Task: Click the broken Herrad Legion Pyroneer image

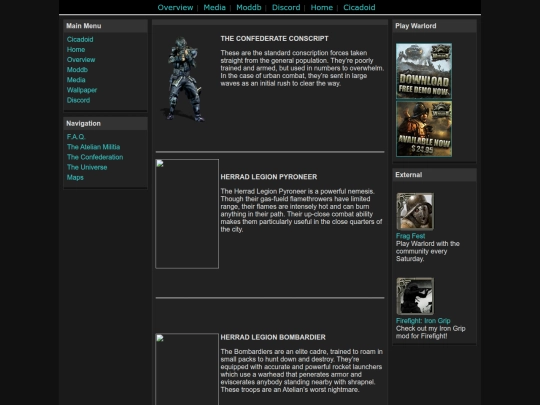Action: point(187,214)
